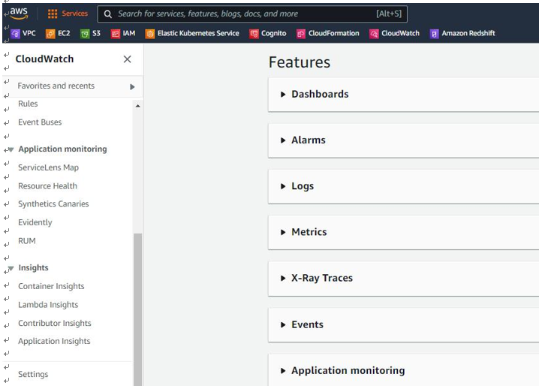The image size is (542, 392).
Task: Click the Amazon Redshift icon
Action: tap(434, 34)
